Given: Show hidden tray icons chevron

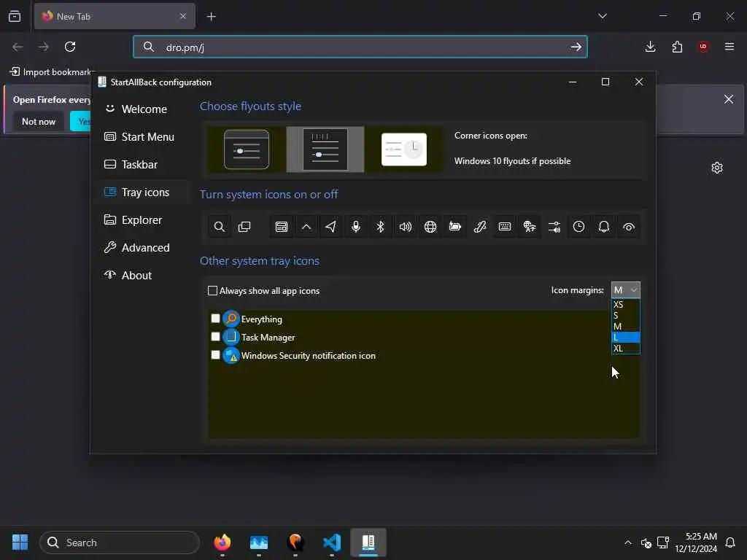Looking at the screenshot, I should coord(628,542).
